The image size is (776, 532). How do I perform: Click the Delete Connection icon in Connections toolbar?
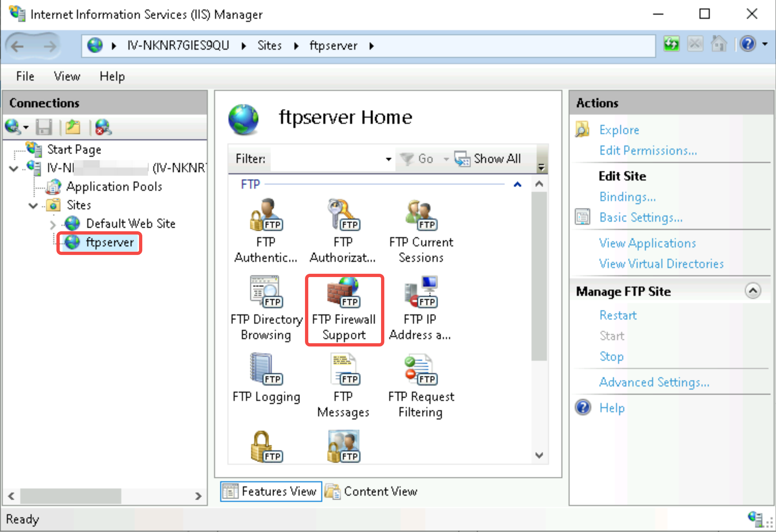point(103,127)
